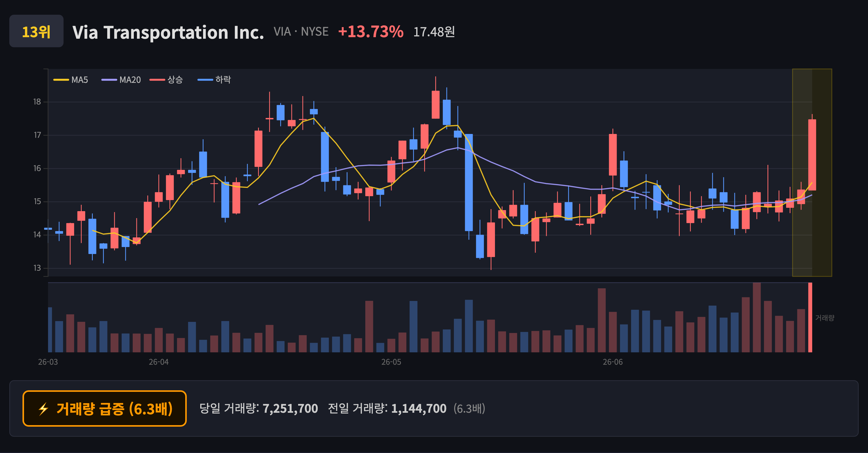This screenshot has height=453, width=868.
Task: Click the 18 price axis label
Action: (x=37, y=102)
